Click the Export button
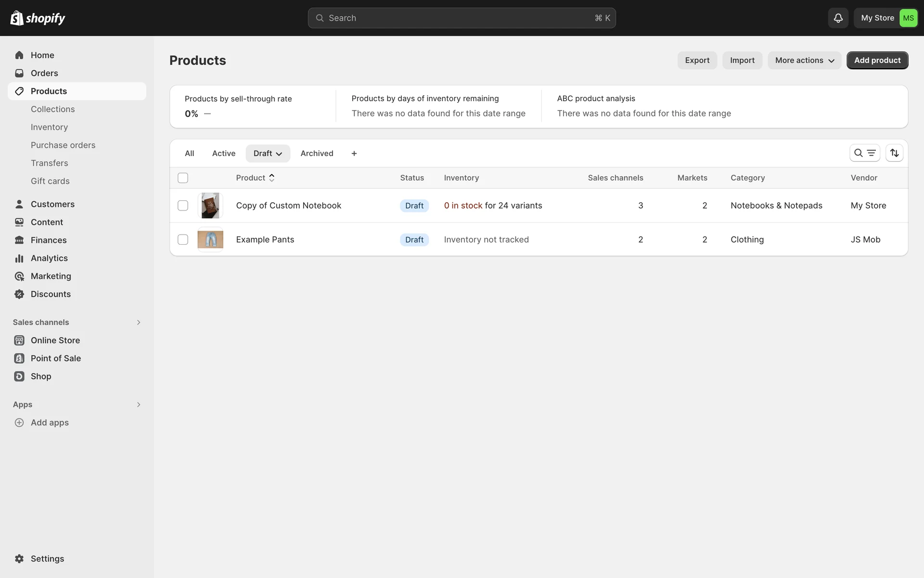This screenshot has width=924, height=578. point(697,60)
